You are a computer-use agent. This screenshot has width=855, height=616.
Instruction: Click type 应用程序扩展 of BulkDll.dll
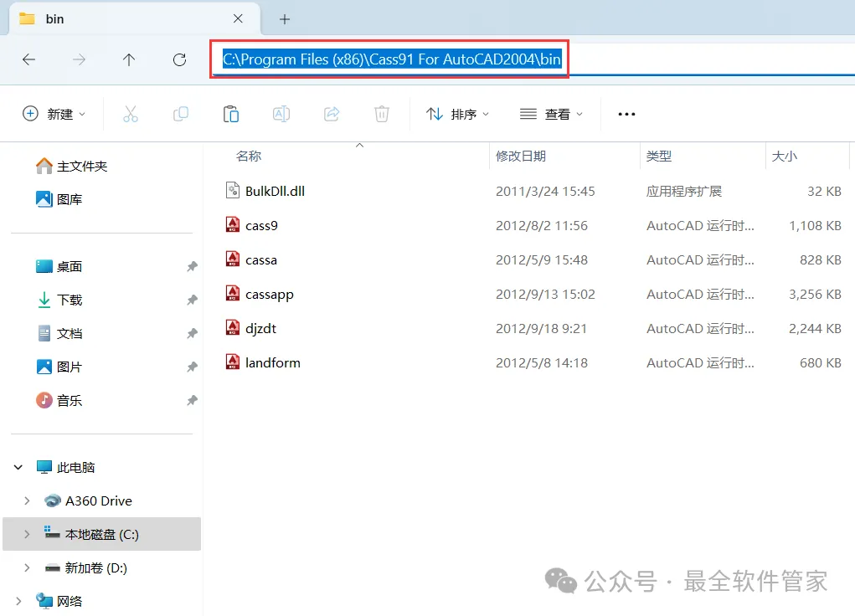click(x=684, y=191)
